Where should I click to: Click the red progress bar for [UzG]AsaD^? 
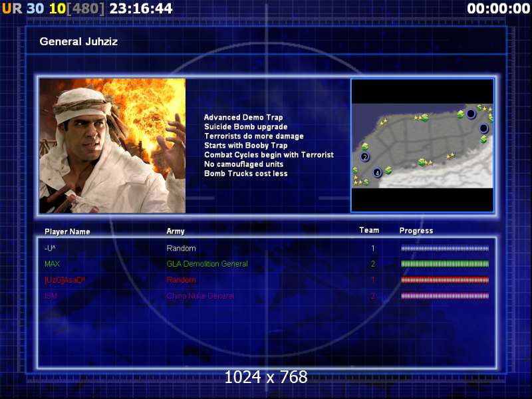pyautogui.click(x=445, y=280)
